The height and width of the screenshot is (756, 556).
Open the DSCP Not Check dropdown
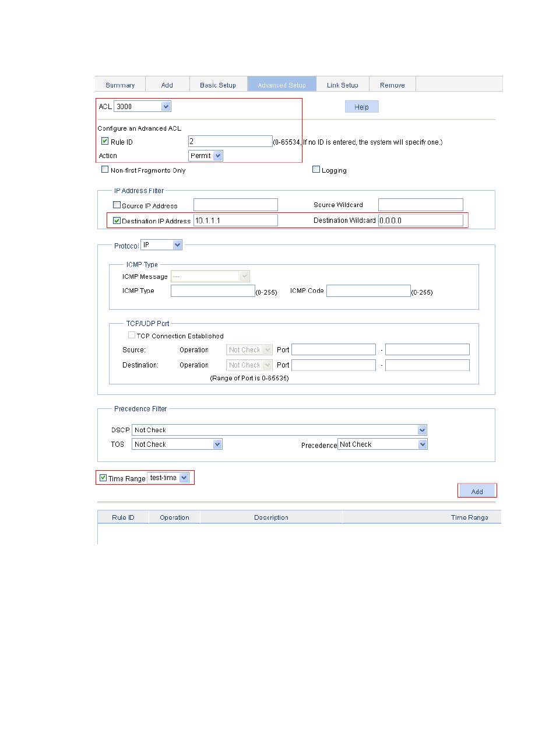(x=280, y=430)
